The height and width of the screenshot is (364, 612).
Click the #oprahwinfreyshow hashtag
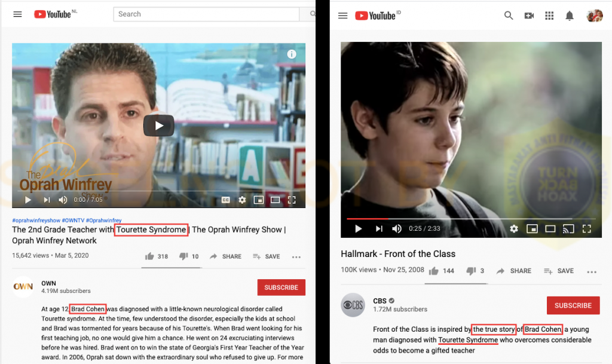[x=36, y=221]
